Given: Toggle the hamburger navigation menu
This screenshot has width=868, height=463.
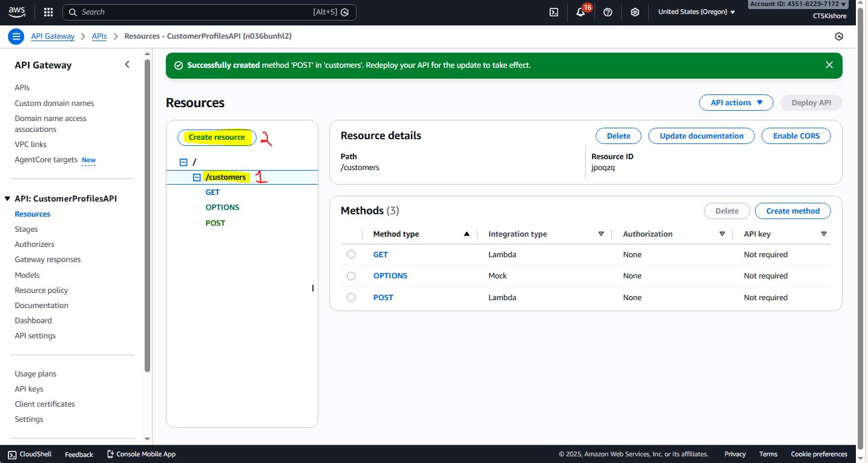Looking at the screenshot, I should coord(16,36).
